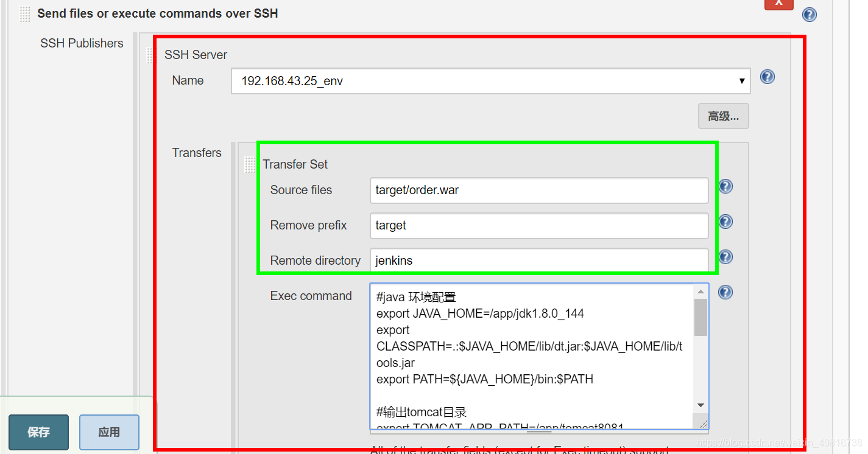The image size is (868, 454).
Task: Click the SSH Publishers label
Action: click(82, 43)
